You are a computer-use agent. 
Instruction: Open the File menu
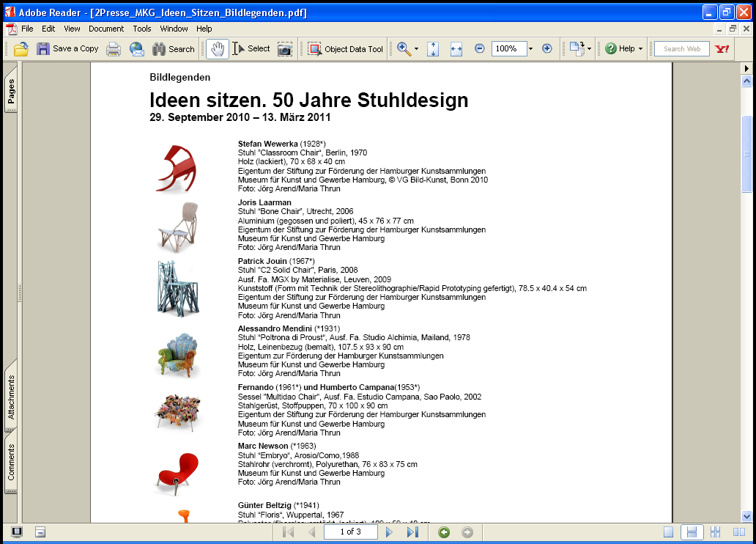click(x=28, y=29)
